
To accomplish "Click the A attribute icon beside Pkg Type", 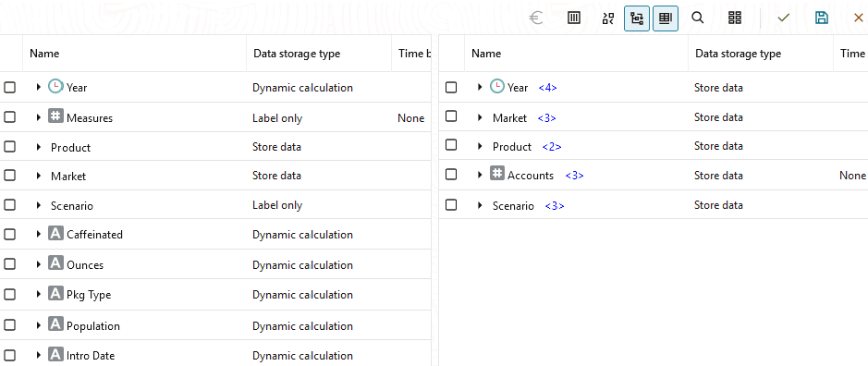I will pyautogui.click(x=55, y=294).
